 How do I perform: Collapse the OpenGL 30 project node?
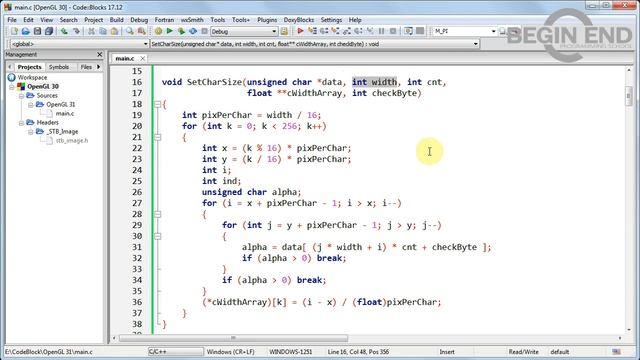(12, 87)
